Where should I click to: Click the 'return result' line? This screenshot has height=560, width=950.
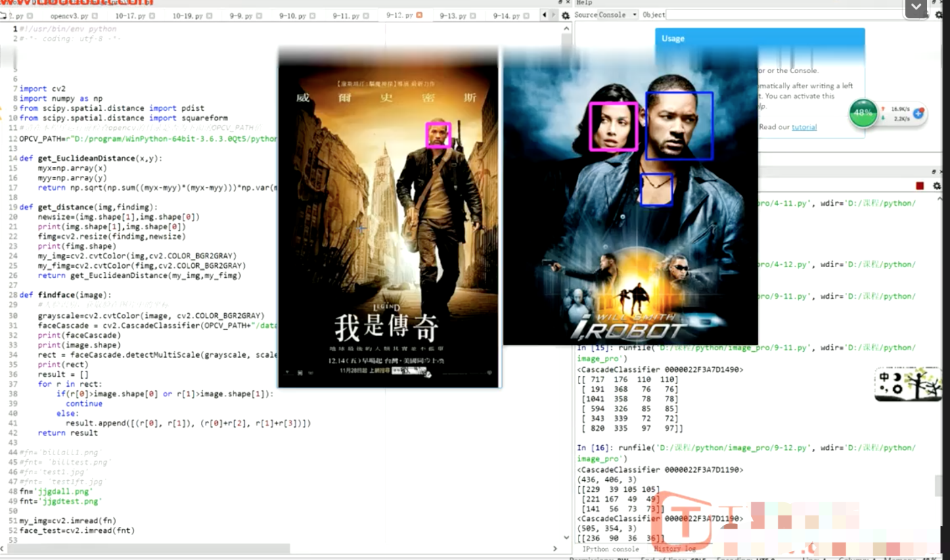[x=68, y=433]
